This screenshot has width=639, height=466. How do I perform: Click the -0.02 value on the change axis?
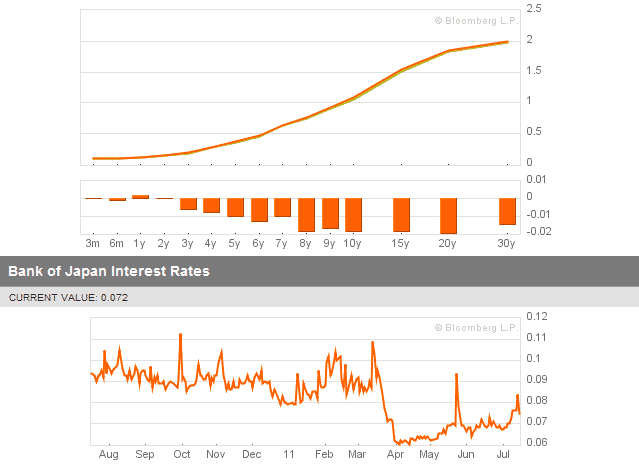(536, 232)
